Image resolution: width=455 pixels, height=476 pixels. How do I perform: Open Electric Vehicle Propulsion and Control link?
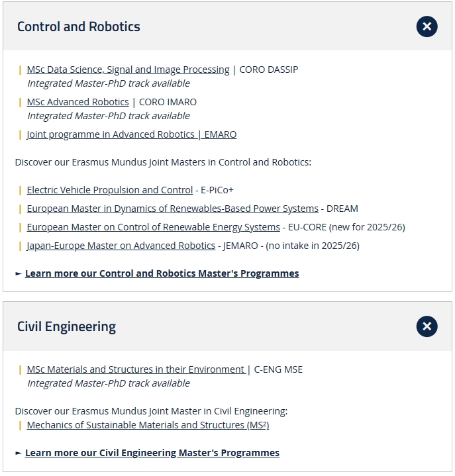(x=110, y=190)
